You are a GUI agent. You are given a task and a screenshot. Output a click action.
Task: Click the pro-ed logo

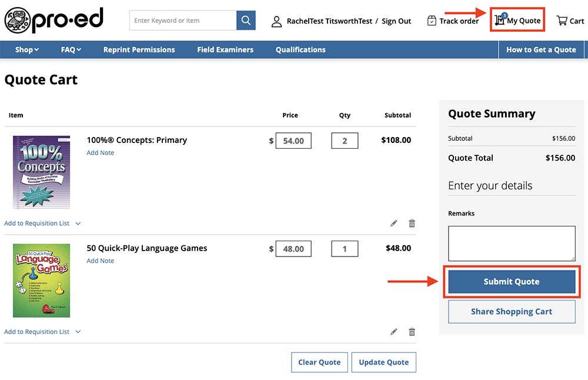point(54,21)
